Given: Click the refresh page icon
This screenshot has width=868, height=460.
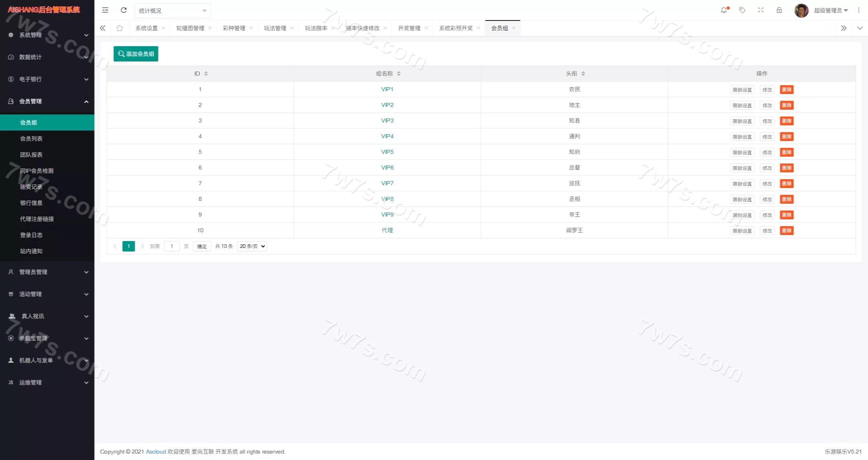Looking at the screenshot, I should tap(124, 10).
